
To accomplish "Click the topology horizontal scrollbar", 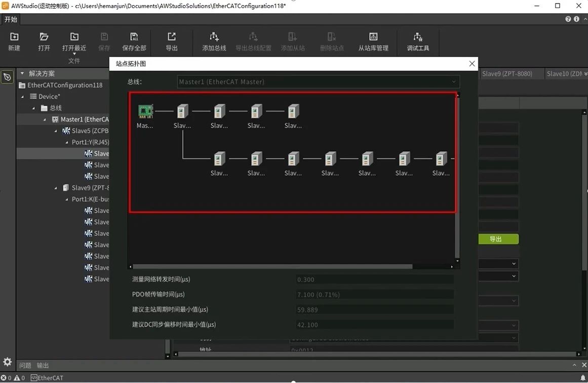I will [x=272, y=267].
